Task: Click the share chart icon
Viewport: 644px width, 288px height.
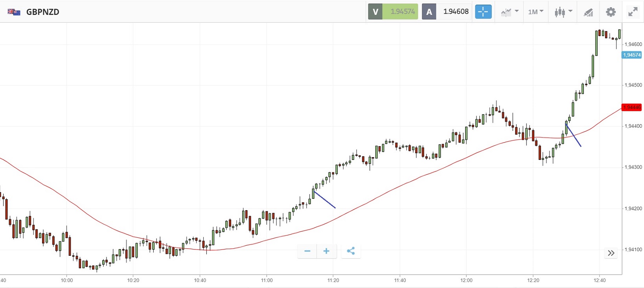Action: [351, 251]
